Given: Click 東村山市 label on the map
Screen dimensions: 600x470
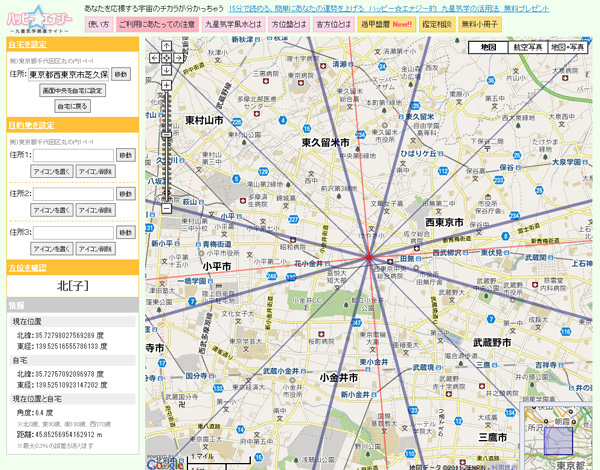Looking at the screenshot, I should click(x=204, y=120).
